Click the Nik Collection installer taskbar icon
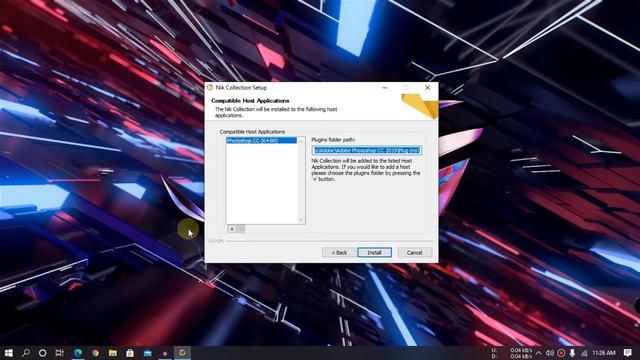The height and width of the screenshot is (360, 640). tap(182, 353)
